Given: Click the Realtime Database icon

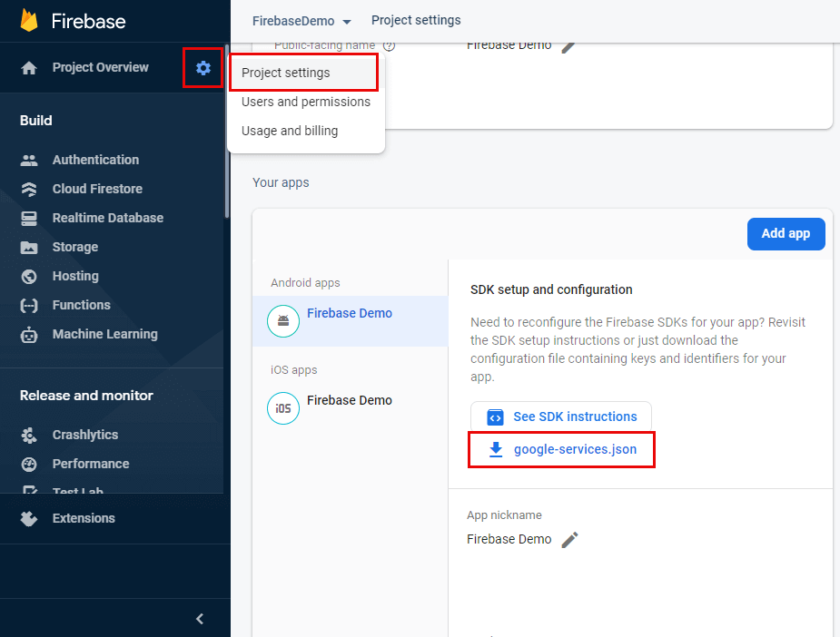Looking at the screenshot, I should pos(29,219).
